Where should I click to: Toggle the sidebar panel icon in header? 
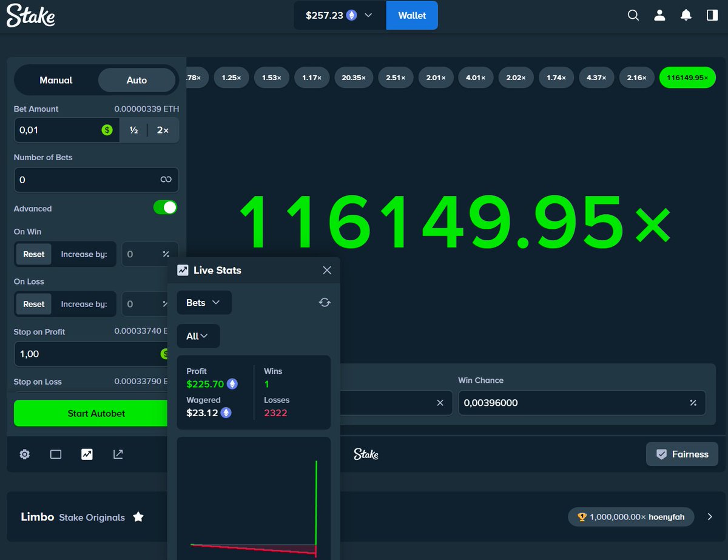(x=712, y=15)
